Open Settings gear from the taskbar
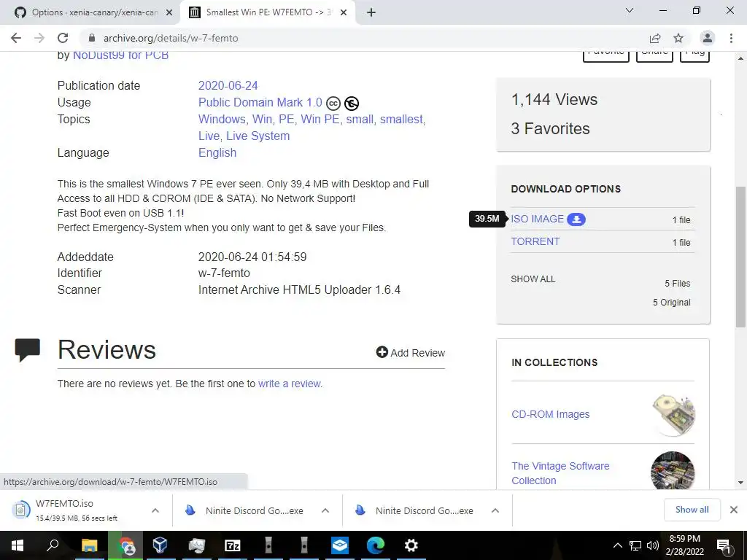Viewport: 747px width, 560px height. click(x=411, y=545)
